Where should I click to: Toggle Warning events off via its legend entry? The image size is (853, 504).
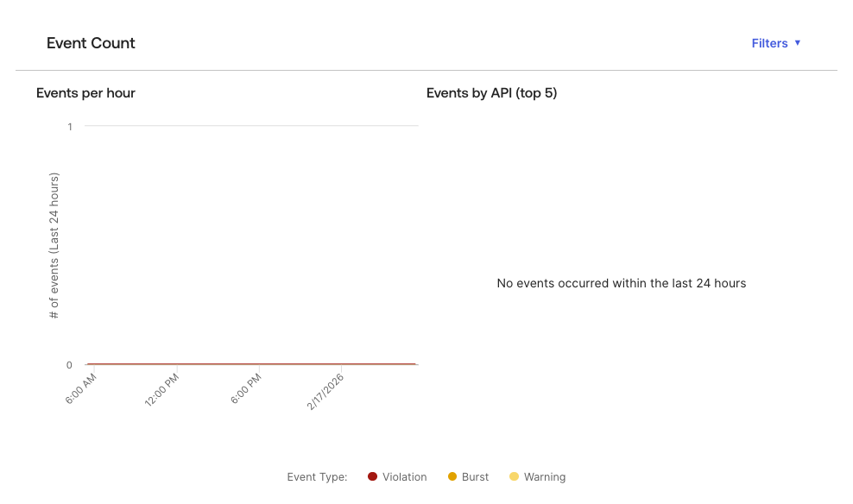point(544,476)
